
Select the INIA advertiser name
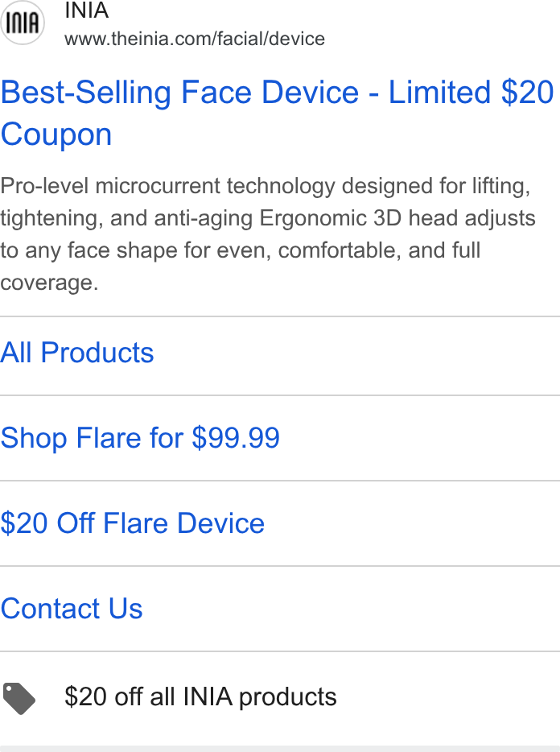(87, 10)
